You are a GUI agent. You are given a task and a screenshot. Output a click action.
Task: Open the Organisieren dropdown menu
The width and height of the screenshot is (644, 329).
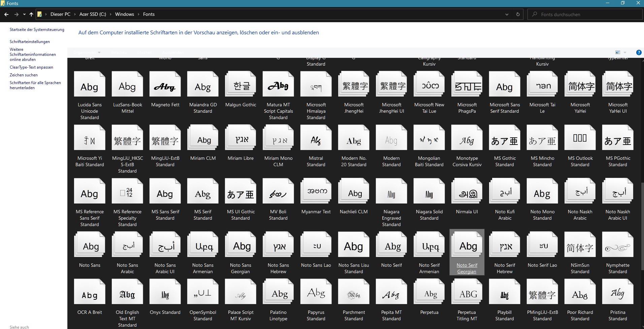87,52
